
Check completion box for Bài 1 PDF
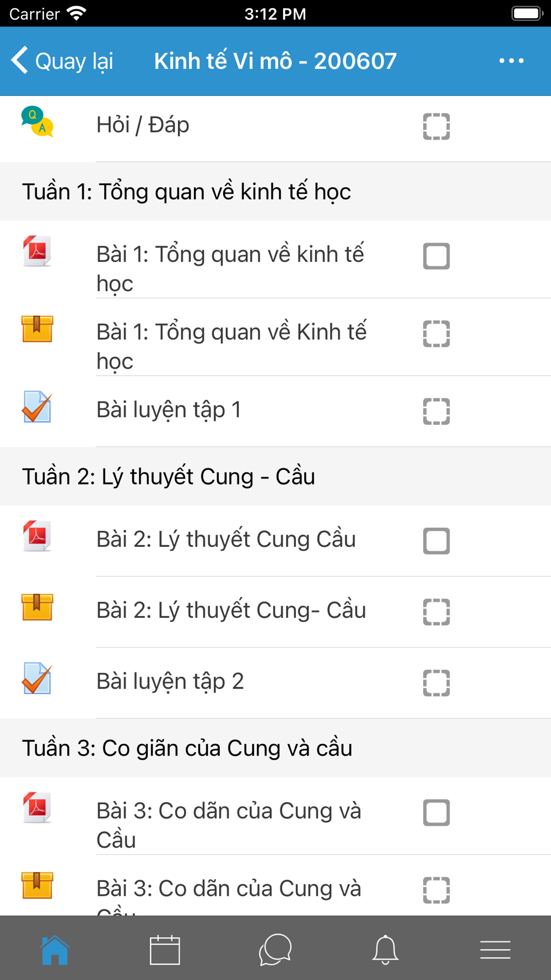tap(436, 256)
